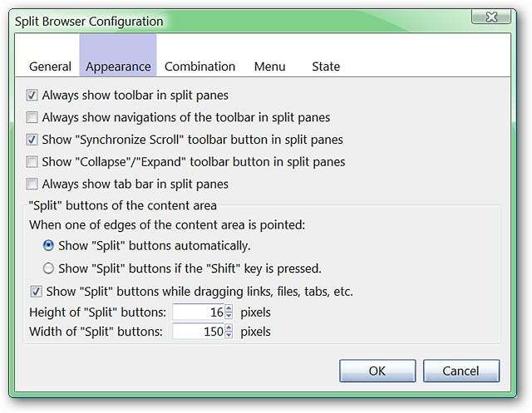Go to the Menu tab

269,66
